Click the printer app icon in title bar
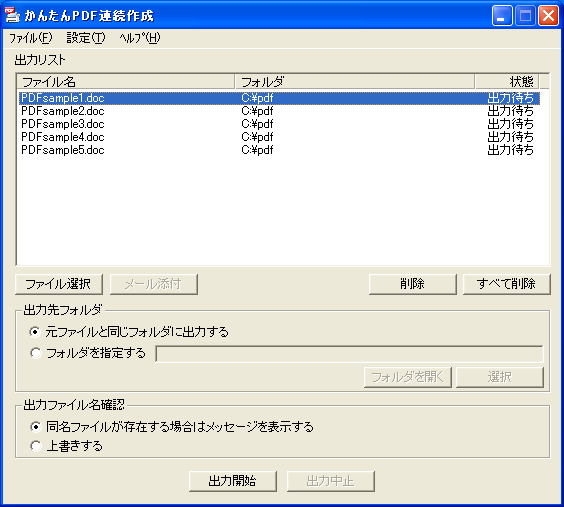The height and width of the screenshot is (507, 564). click(x=12, y=15)
